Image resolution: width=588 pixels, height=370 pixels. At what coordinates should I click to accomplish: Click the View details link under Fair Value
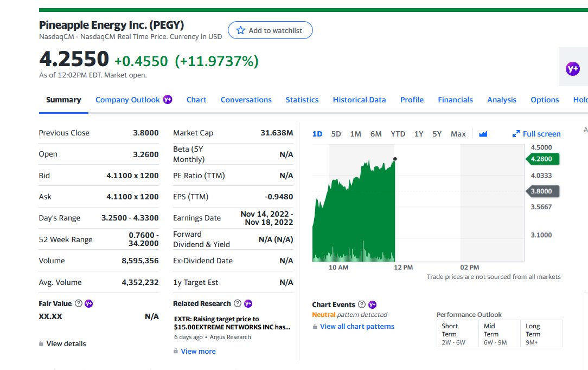point(66,343)
